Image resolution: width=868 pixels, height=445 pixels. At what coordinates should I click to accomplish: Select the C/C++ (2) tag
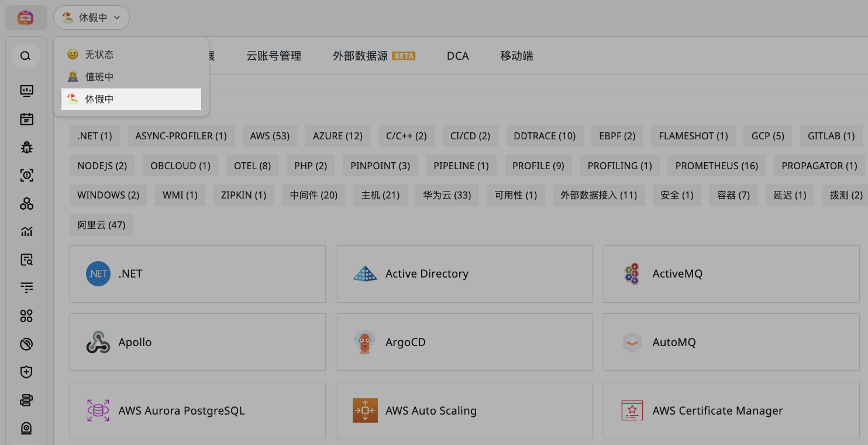(x=407, y=136)
